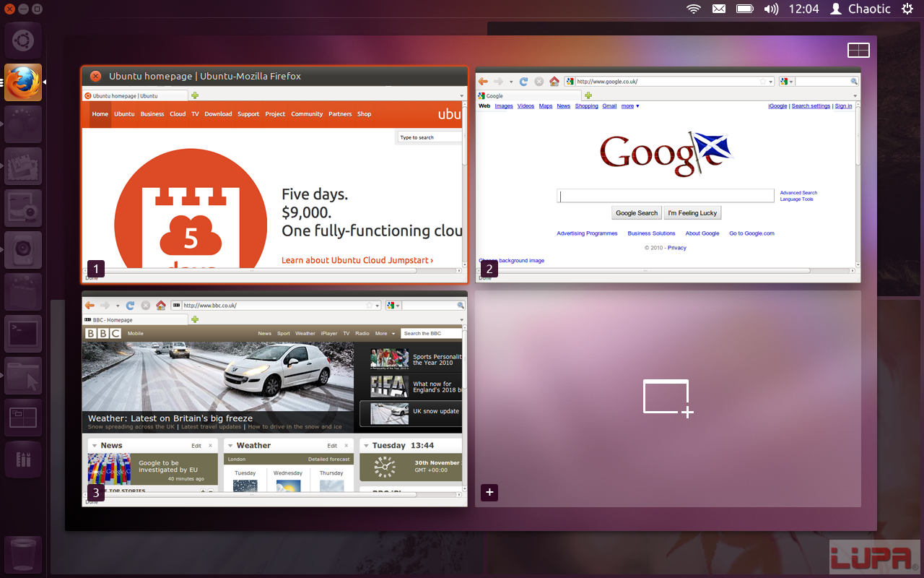The height and width of the screenshot is (578, 924).
Task: Toggle the bookmark star in the Google window
Action: pos(762,82)
